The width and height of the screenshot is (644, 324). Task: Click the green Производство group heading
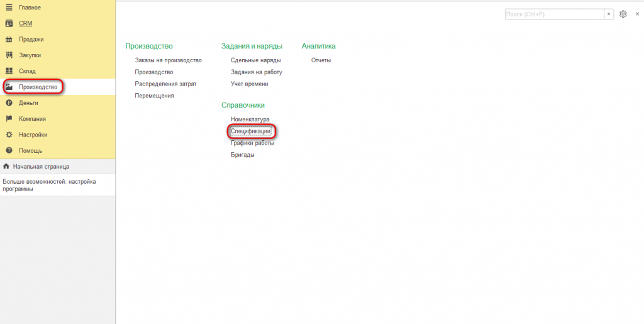click(x=149, y=47)
